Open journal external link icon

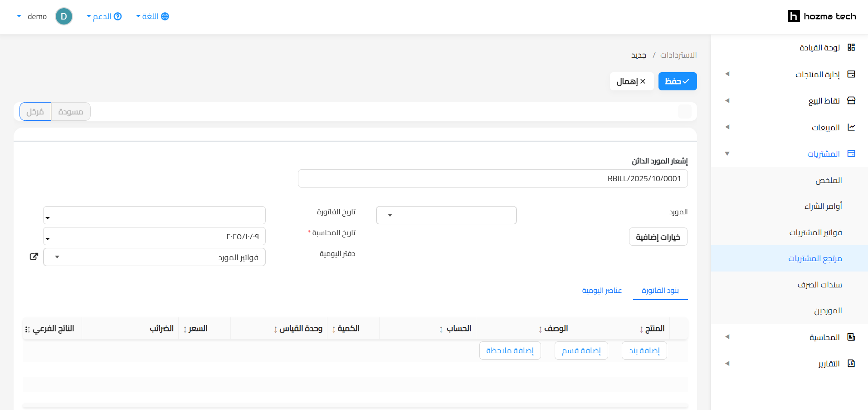(34, 257)
